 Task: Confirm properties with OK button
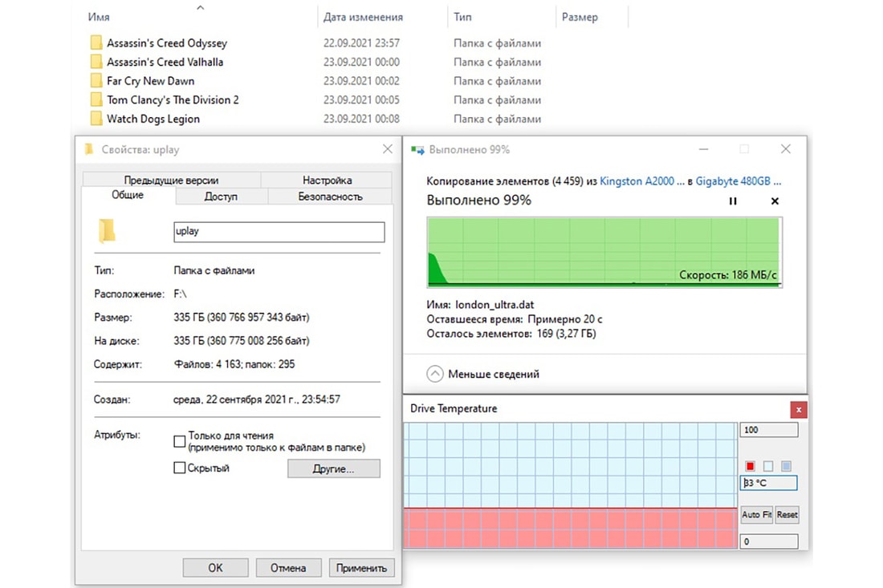pos(216,568)
